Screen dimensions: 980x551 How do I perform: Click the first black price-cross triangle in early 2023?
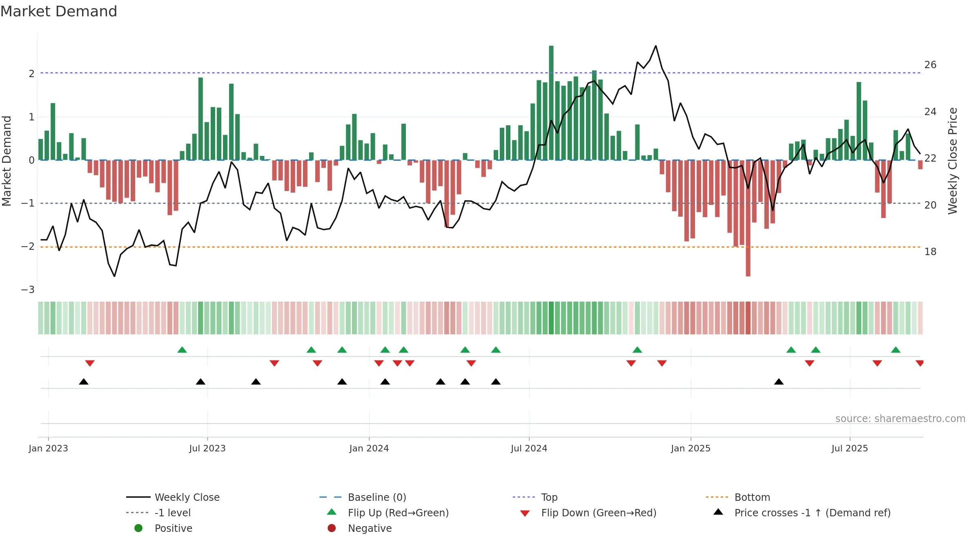point(84,382)
